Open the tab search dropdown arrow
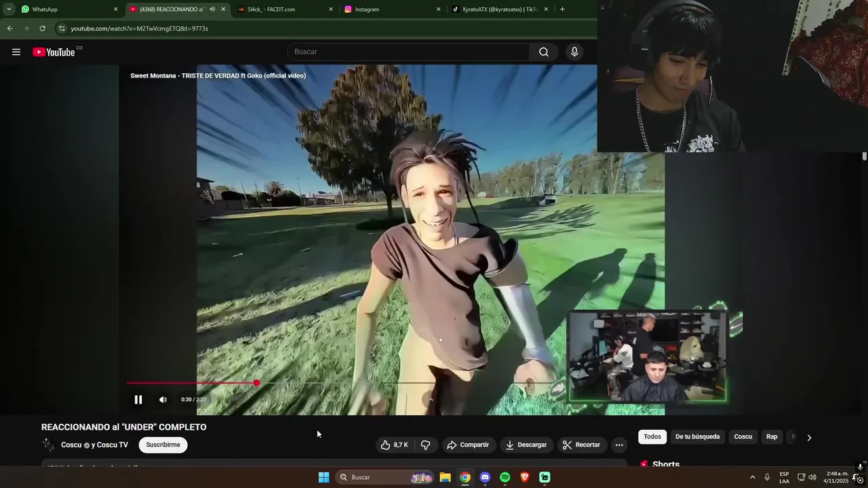 (x=9, y=9)
